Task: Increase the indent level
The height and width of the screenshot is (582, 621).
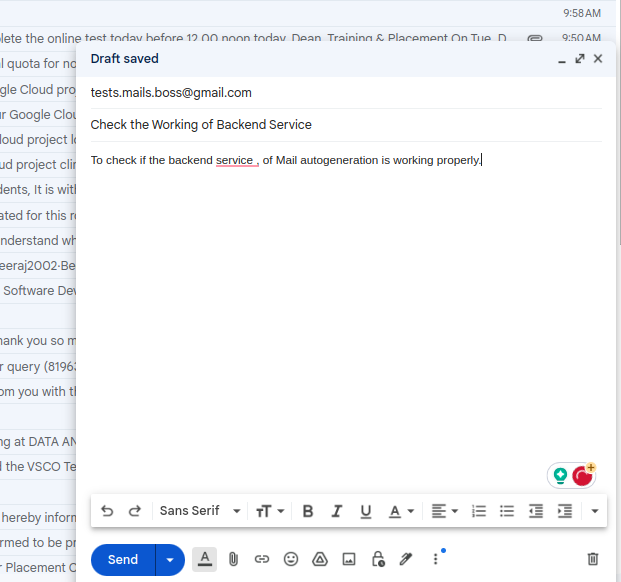Action: (565, 511)
